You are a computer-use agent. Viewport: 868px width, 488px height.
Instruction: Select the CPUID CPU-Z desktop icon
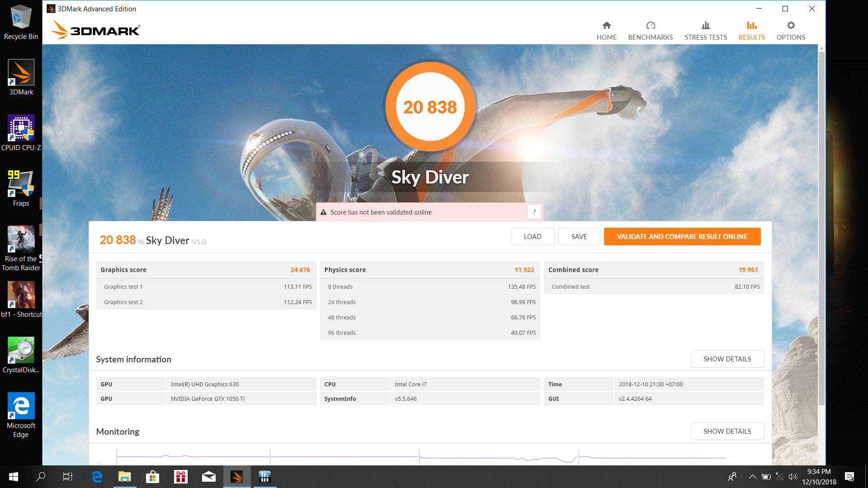21,133
